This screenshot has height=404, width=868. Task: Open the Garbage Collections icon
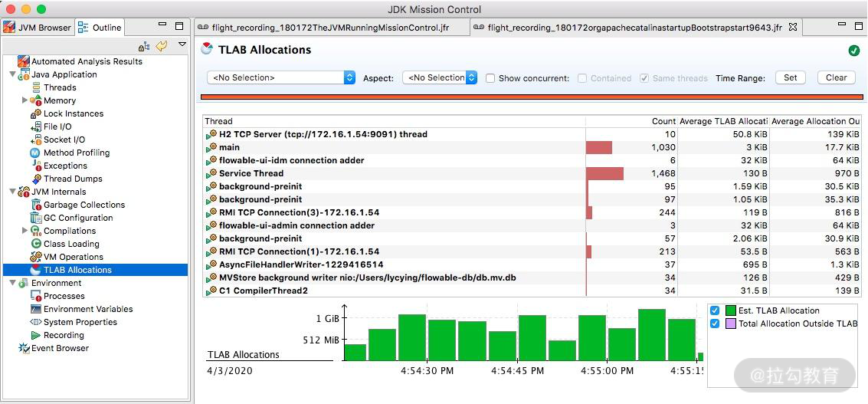[36, 205]
